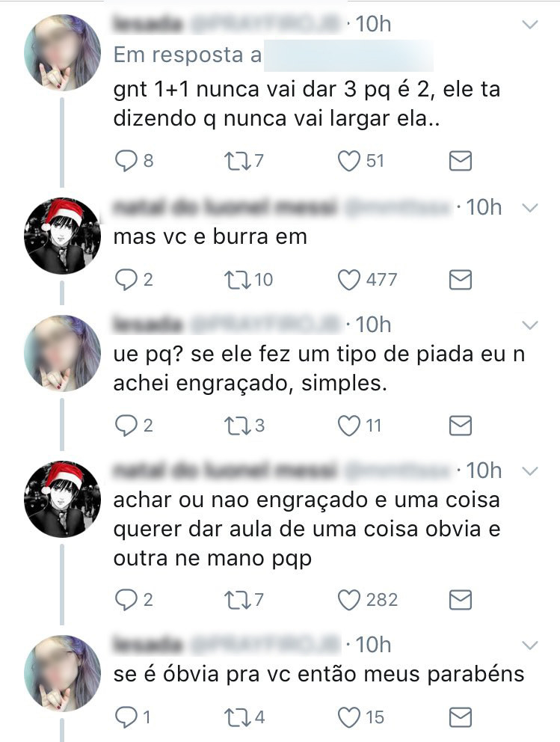Open the purple-haired avatar on the first tweet
This screenshot has width=560, height=742.
tap(62, 52)
